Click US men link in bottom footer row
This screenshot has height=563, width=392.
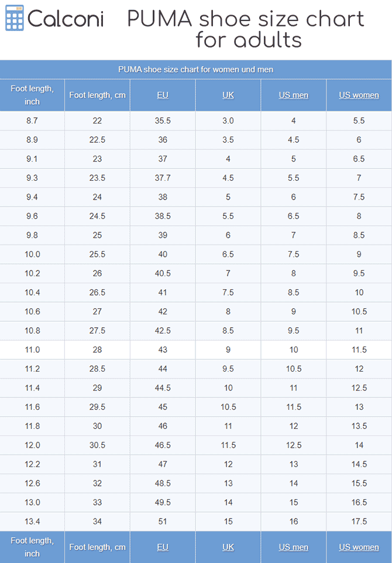tap(293, 547)
